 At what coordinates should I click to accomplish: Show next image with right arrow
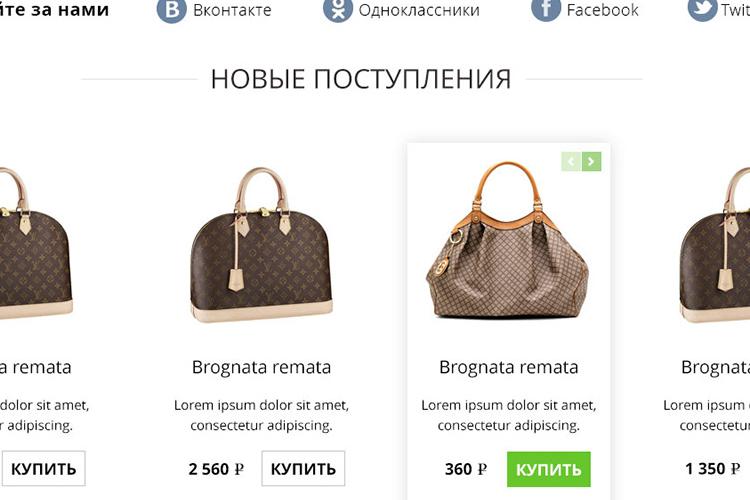pos(592,162)
